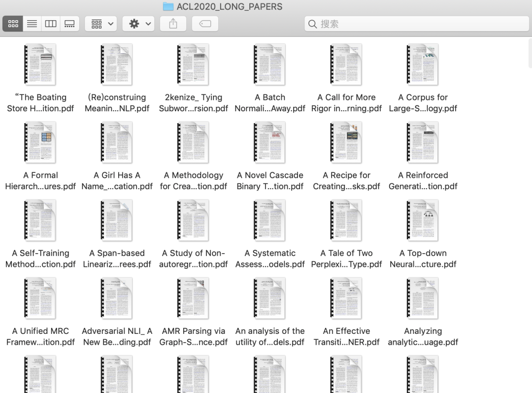Open the group-by arrangement dropdown
532x393 pixels.
[x=101, y=24]
